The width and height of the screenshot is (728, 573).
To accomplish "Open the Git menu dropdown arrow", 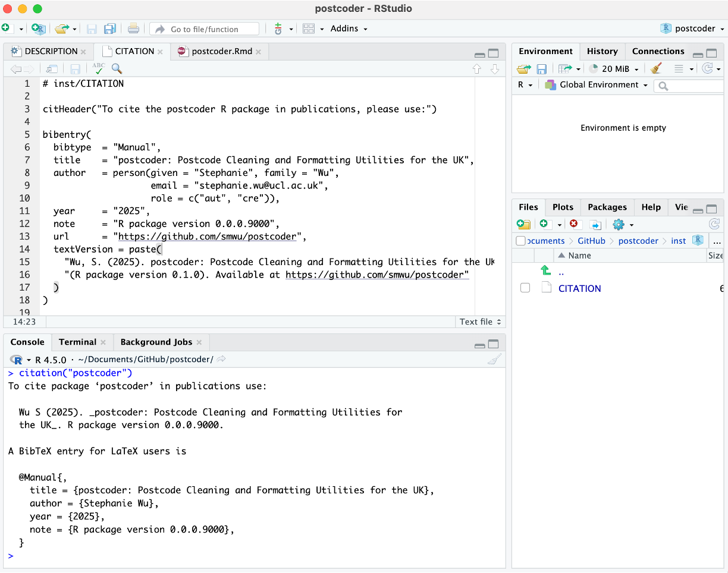I will pyautogui.click(x=291, y=29).
